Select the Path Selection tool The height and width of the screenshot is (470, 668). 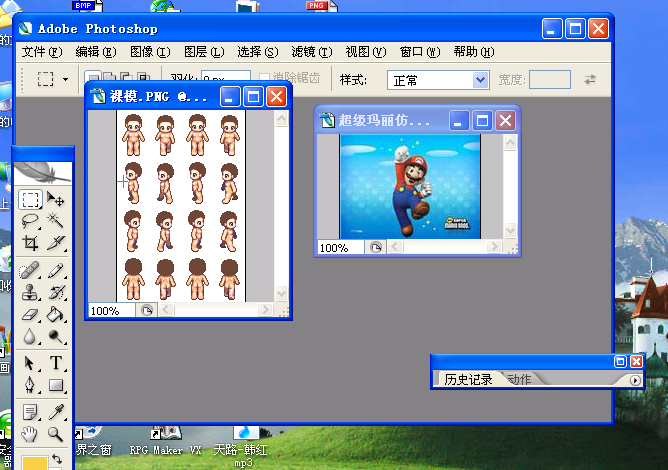point(30,363)
